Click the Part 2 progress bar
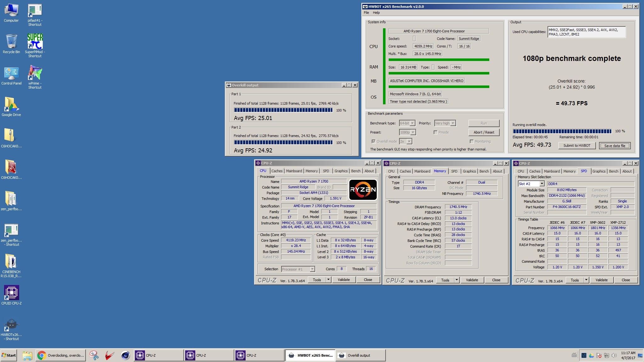This screenshot has width=644, height=362. click(x=283, y=142)
